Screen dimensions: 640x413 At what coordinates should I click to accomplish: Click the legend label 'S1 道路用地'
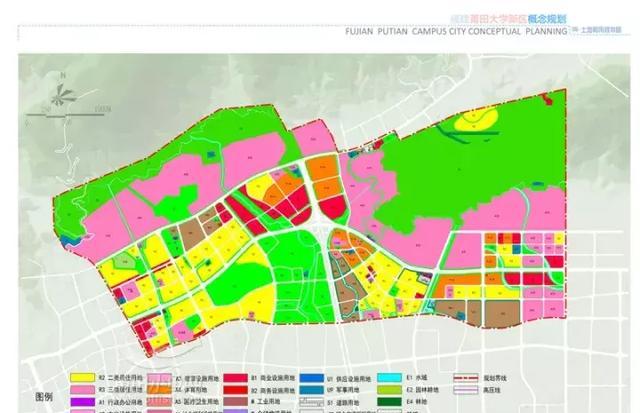click(x=343, y=402)
